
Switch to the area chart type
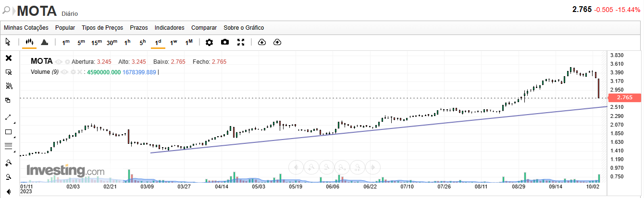coord(45,42)
